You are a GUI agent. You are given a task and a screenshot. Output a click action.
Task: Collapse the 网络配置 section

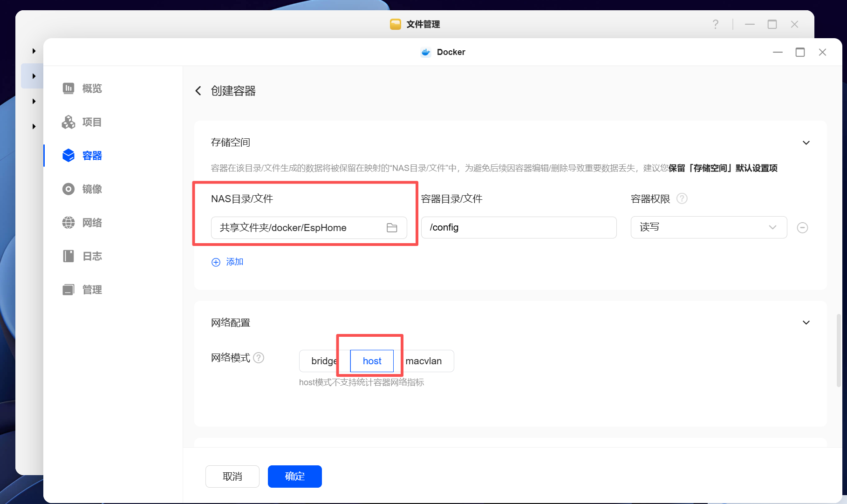pos(806,322)
